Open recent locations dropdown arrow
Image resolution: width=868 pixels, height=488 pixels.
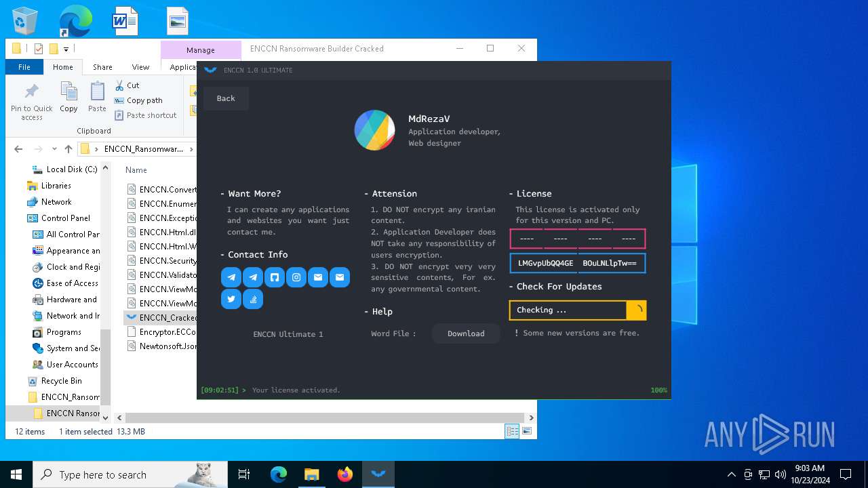coord(55,149)
